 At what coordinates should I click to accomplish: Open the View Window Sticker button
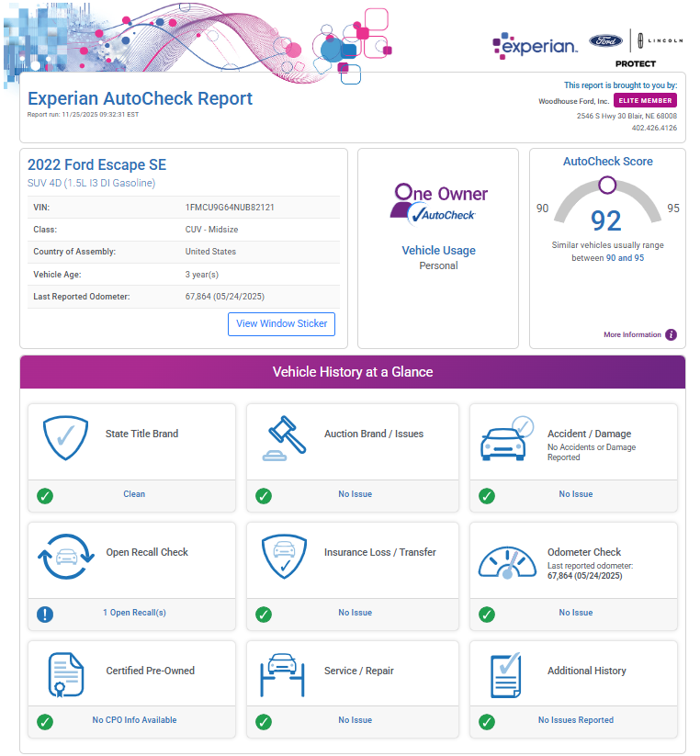pyautogui.click(x=282, y=324)
